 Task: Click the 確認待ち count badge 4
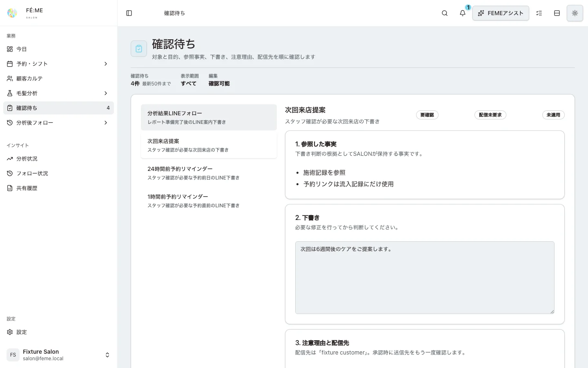[x=108, y=108]
